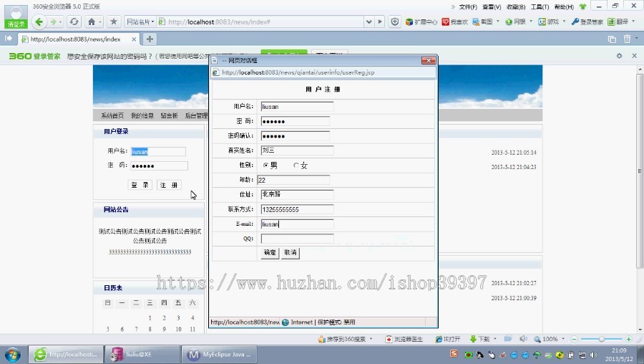Open 系统首页 navigation link

click(112, 115)
